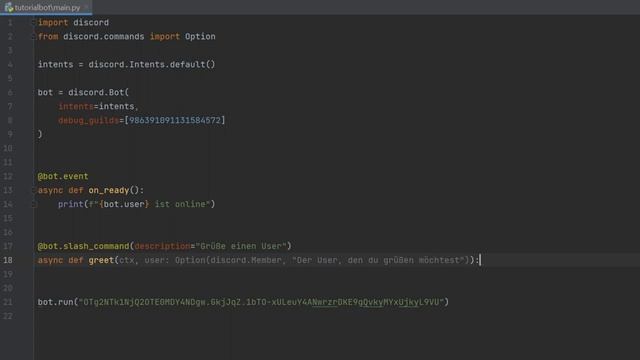The image size is (640, 360).
Task: Click the 'from' keyword on line 2
Action: tap(48, 37)
